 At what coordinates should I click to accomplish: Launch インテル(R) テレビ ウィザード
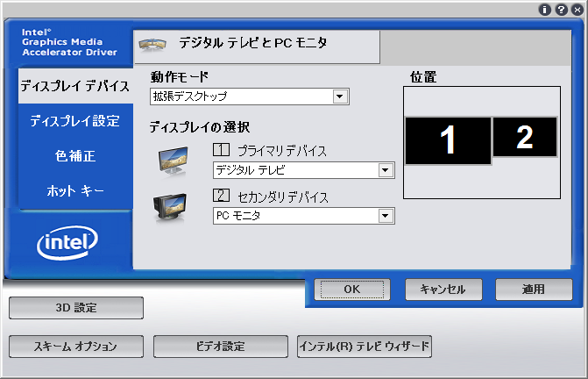pos(365,347)
